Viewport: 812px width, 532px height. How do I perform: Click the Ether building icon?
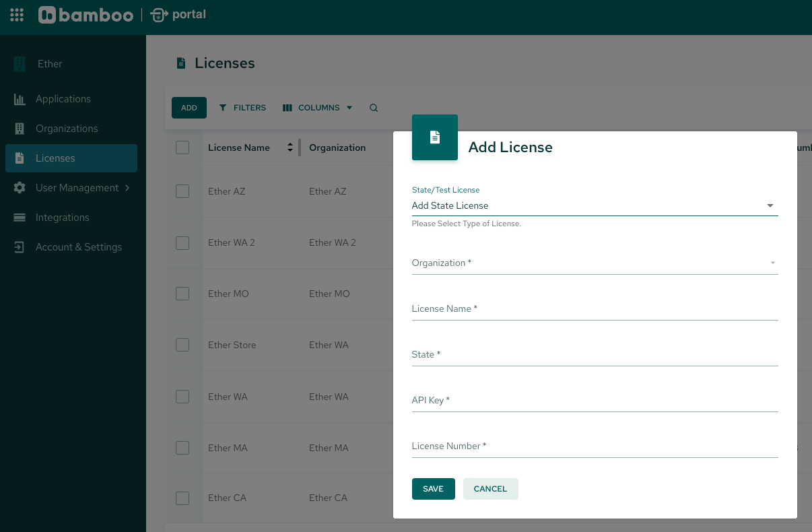tap(20, 64)
